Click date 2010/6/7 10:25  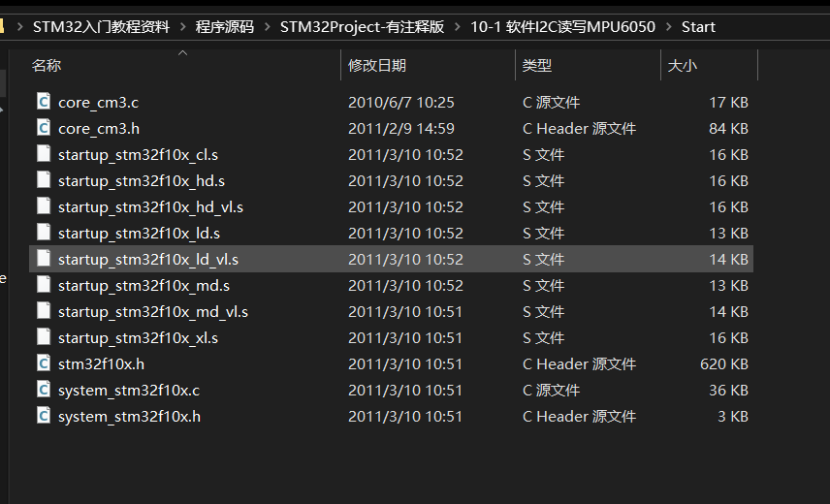click(401, 102)
